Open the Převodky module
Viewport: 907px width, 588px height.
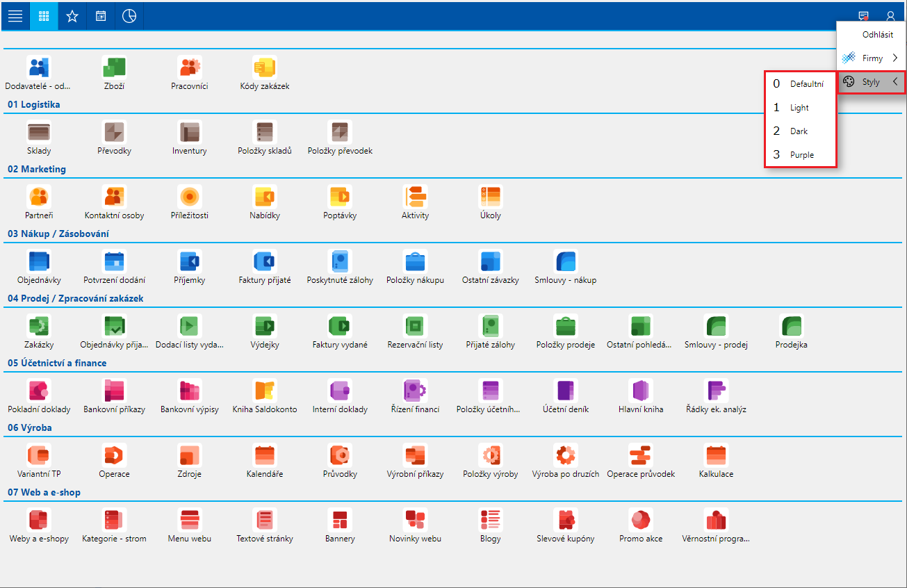pos(114,137)
